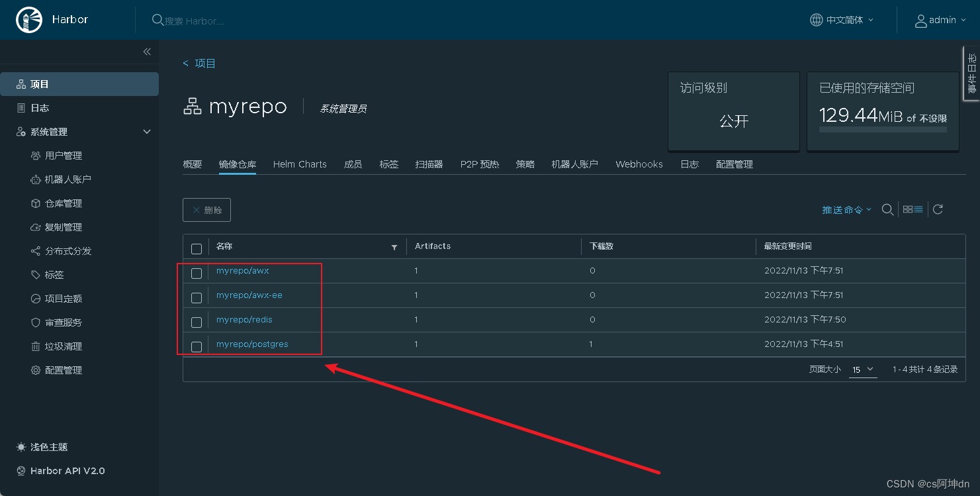This screenshot has height=496, width=980.
Task: Click the 项目 projects icon in sidebar
Action: [21, 84]
